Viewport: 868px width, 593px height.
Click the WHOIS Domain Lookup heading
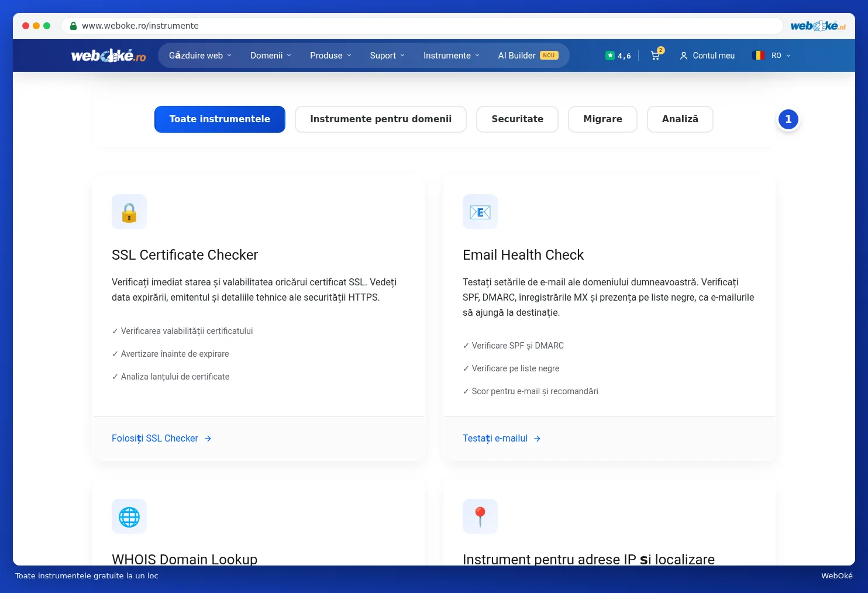coord(184,559)
